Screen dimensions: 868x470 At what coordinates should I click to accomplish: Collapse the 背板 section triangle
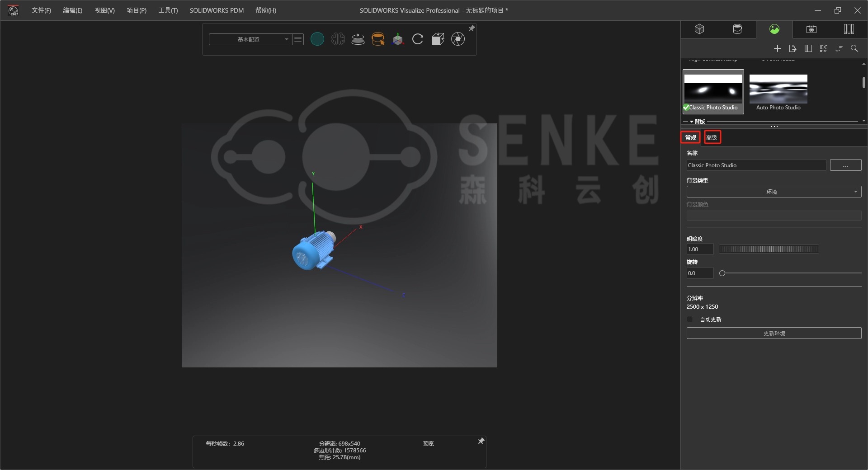(692, 122)
